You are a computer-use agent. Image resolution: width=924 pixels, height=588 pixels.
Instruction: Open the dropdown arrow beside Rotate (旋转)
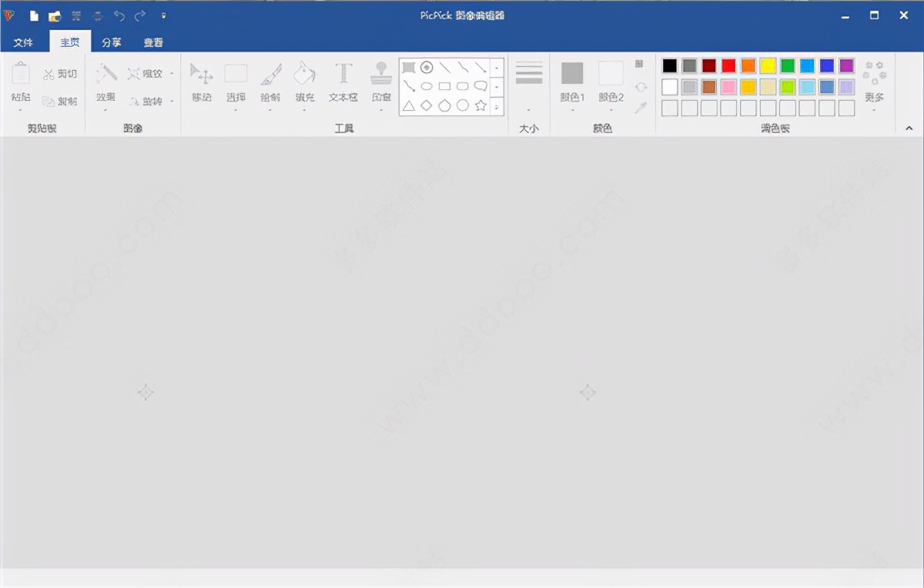point(171,101)
